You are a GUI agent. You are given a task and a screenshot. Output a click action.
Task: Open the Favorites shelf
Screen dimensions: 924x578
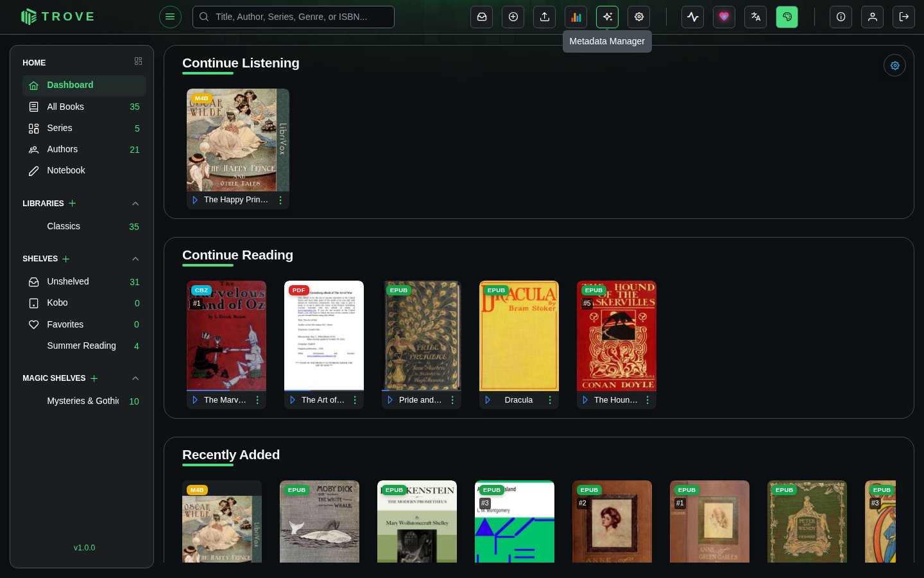(x=84, y=325)
